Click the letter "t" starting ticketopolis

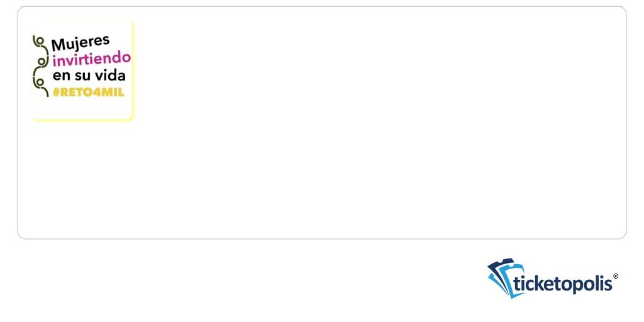click(517, 284)
